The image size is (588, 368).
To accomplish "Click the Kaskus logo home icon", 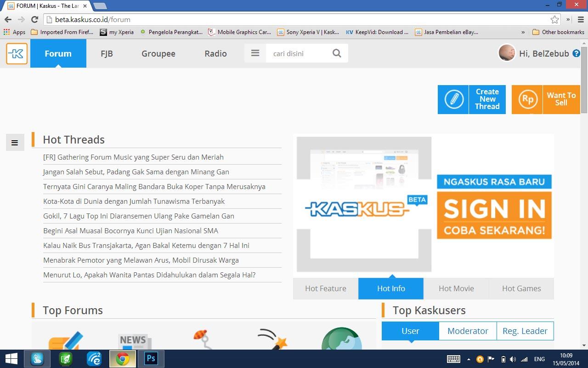I will (x=17, y=54).
